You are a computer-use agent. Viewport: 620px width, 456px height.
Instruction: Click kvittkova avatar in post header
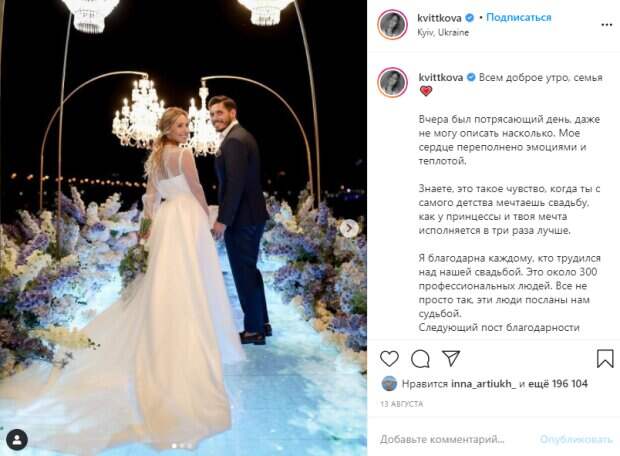[392, 25]
